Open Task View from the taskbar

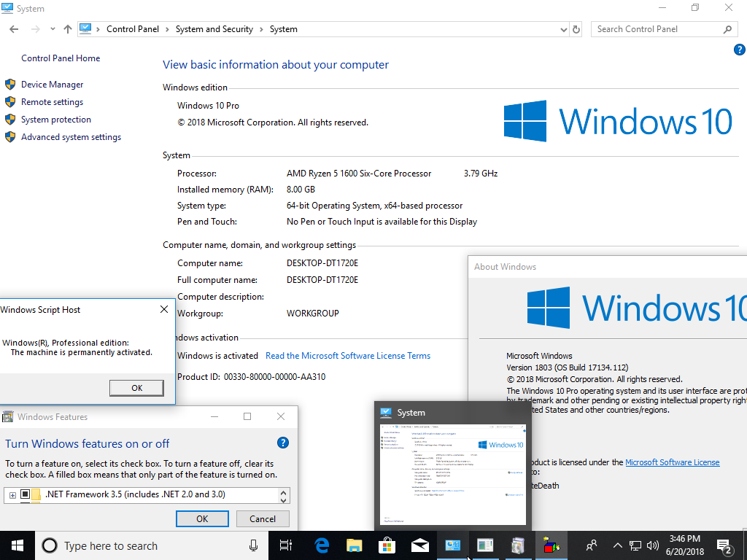pos(286,545)
